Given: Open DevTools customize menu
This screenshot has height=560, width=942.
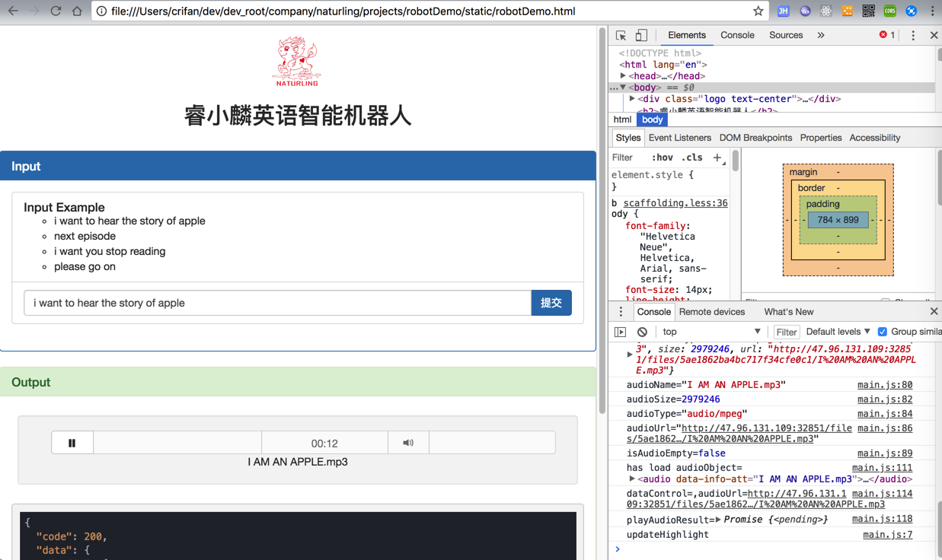Looking at the screenshot, I should tap(913, 36).
